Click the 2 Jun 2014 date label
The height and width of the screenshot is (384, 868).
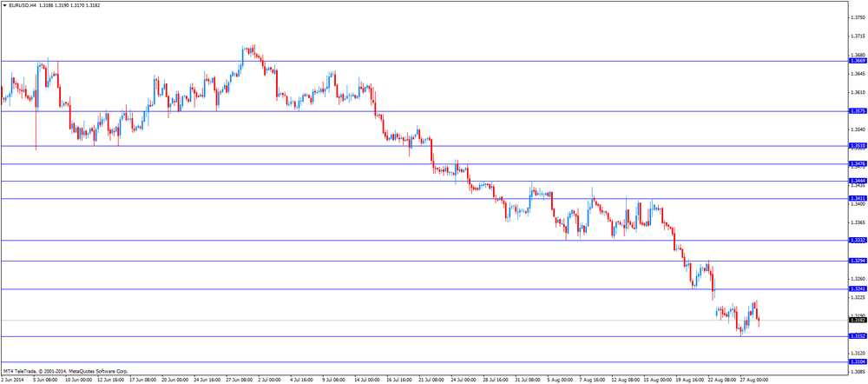coord(10,381)
